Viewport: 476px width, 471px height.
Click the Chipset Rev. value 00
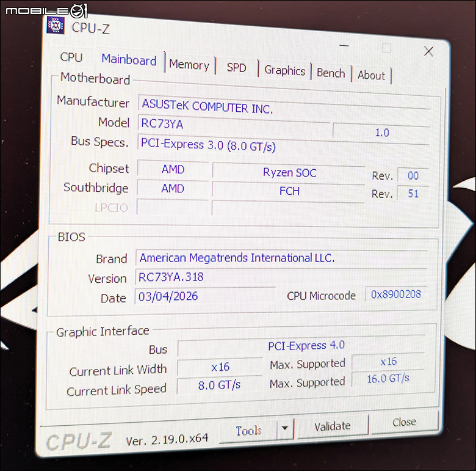point(413,176)
